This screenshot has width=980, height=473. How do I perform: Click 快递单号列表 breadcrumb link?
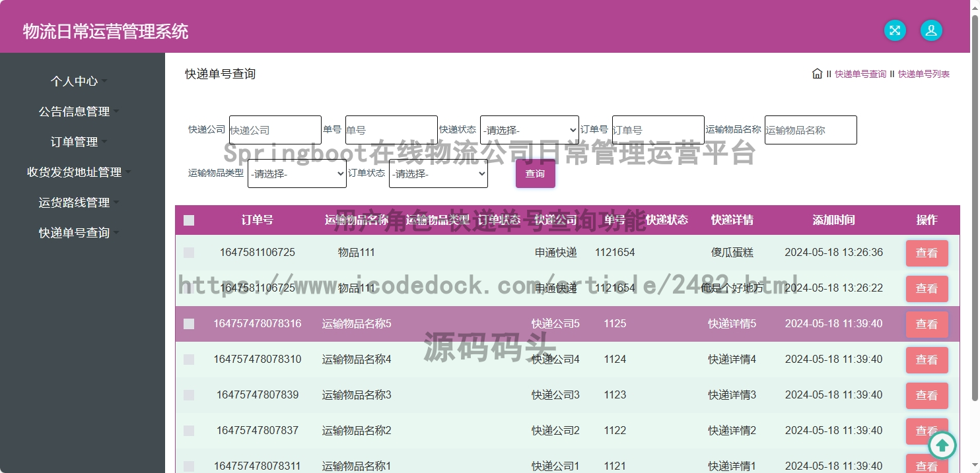pyautogui.click(x=924, y=74)
